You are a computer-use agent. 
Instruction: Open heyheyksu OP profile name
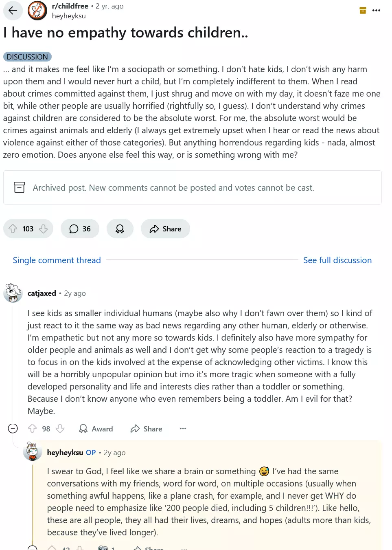65,452
